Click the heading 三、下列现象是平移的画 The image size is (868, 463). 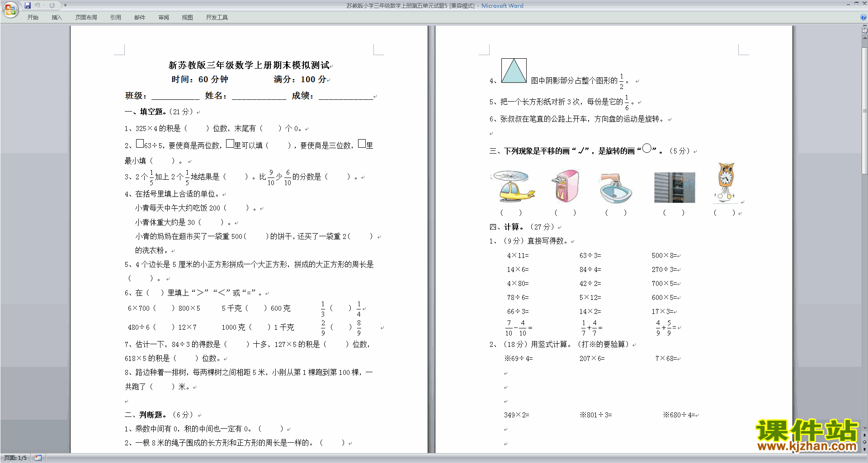[590, 150]
